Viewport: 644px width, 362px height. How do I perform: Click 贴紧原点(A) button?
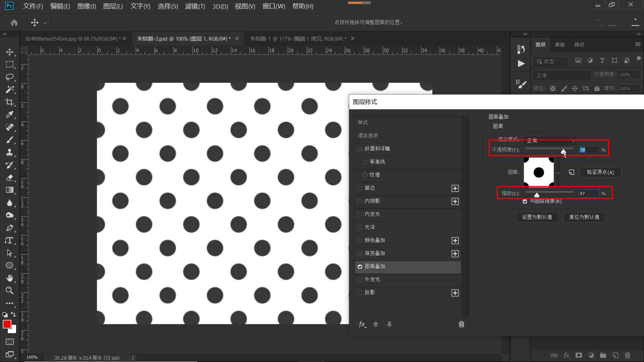tap(600, 172)
